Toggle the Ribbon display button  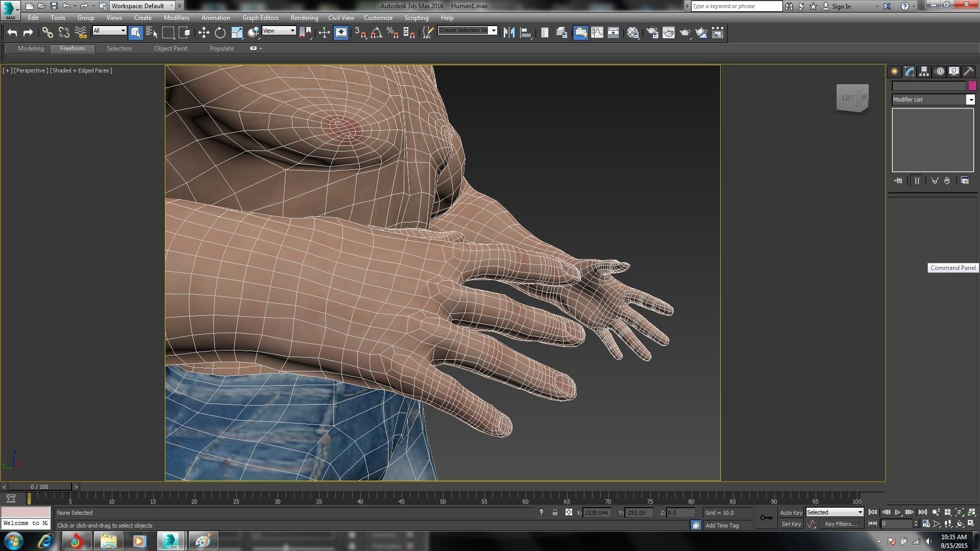(580, 33)
